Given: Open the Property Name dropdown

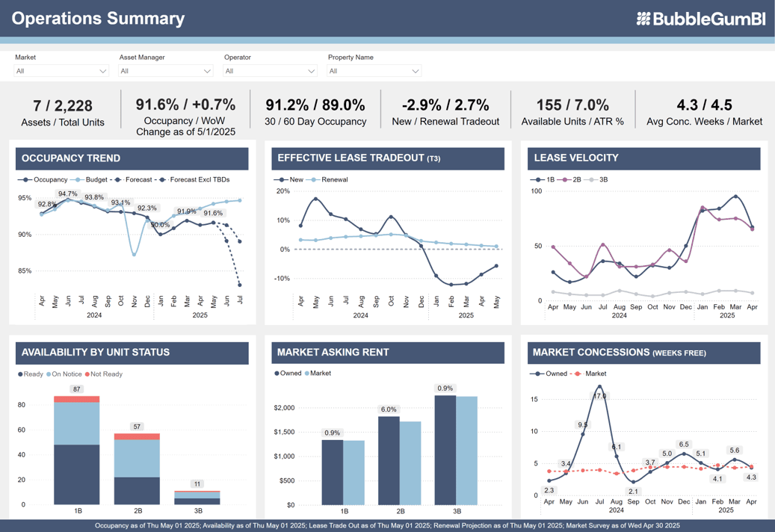Looking at the screenshot, I should (374, 70).
